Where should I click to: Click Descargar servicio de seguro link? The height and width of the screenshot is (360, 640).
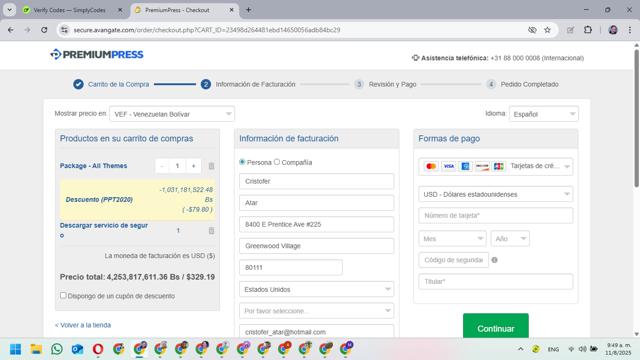coord(104,230)
